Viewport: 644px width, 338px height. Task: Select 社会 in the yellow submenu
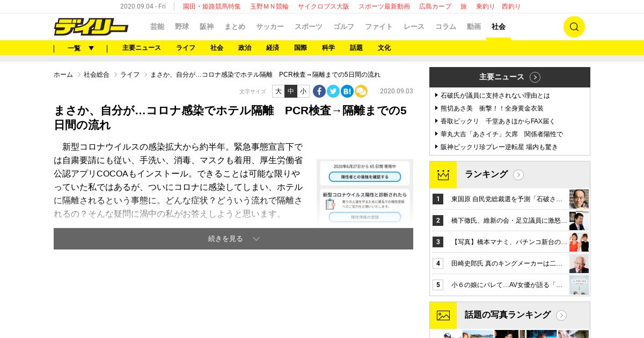click(217, 48)
